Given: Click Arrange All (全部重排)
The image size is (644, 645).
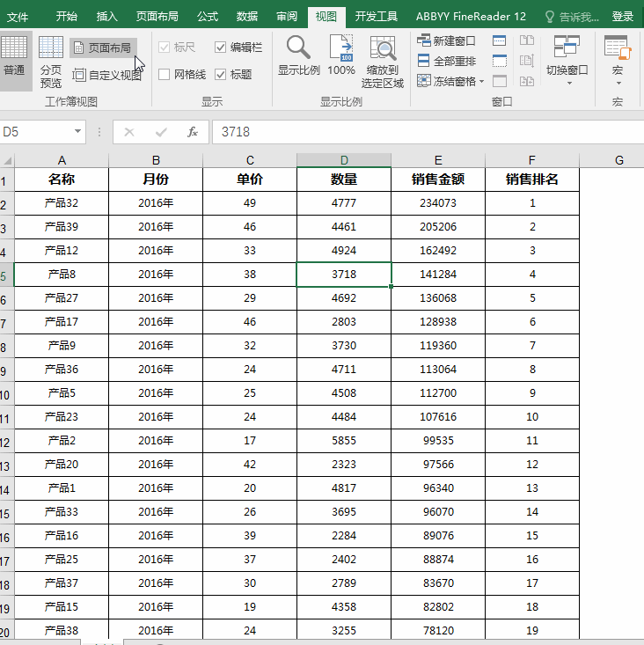Looking at the screenshot, I should [x=446, y=61].
